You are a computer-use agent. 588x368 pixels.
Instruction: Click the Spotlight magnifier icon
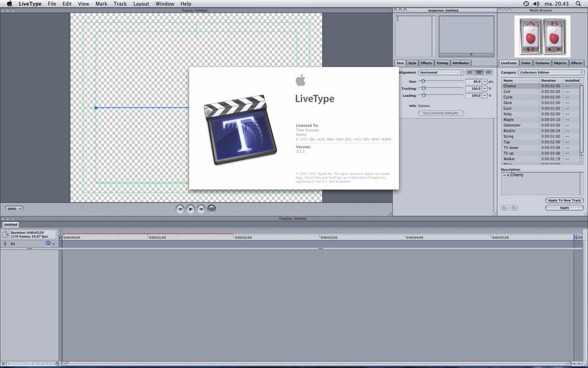[579, 4]
